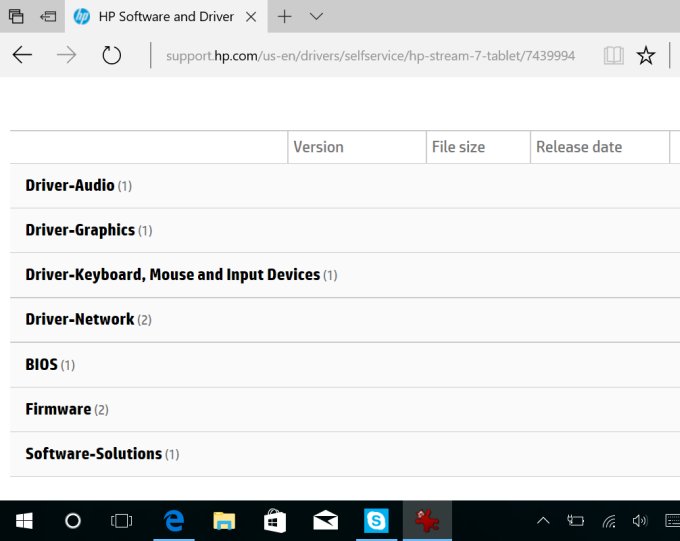Open Reading view book icon
Viewport: 680px width, 541px height.
613,56
